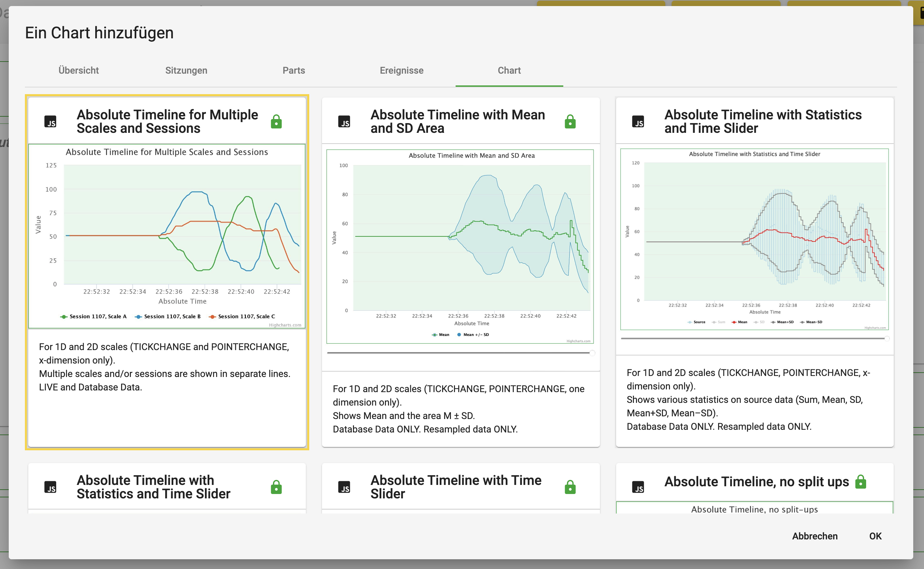Click JS icon of Multiple Scales and Sessions card
Screen dimensions: 924x569
point(50,121)
